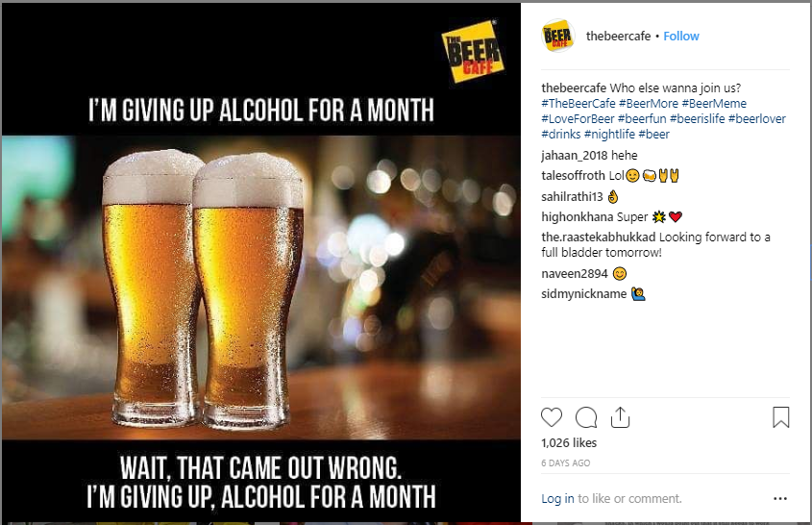812x525 pixels.
Task: Open thebeercafe profile picture avatar
Action: point(557,37)
